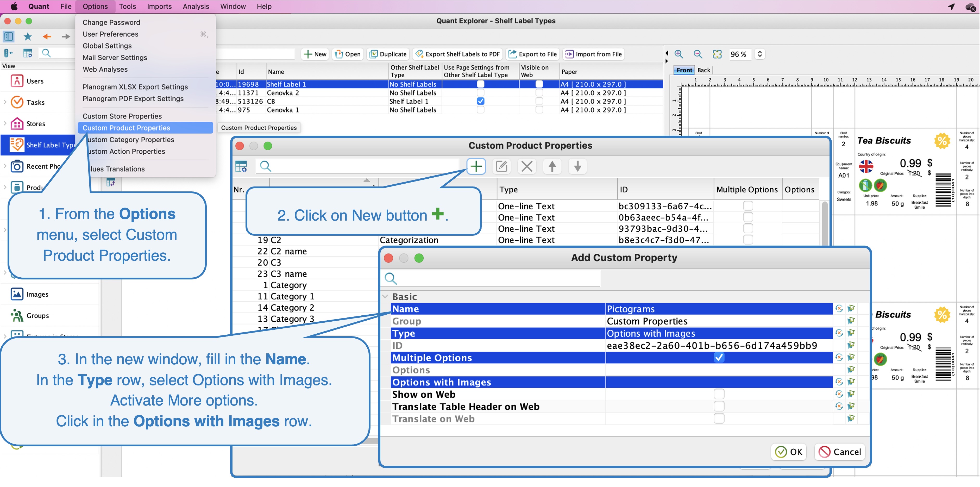Click the Zoom out magnifier in label preview
Image resolution: width=980 pixels, height=487 pixels.
click(x=698, y=54)
